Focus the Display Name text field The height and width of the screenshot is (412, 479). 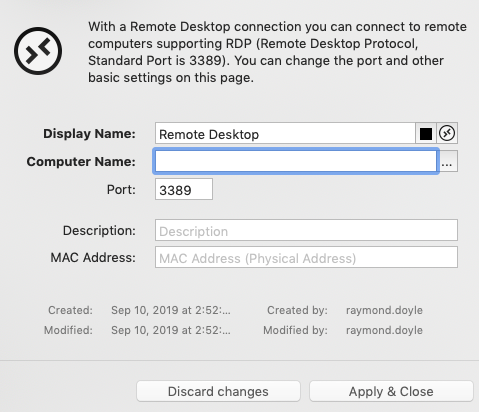click(285, 133)
